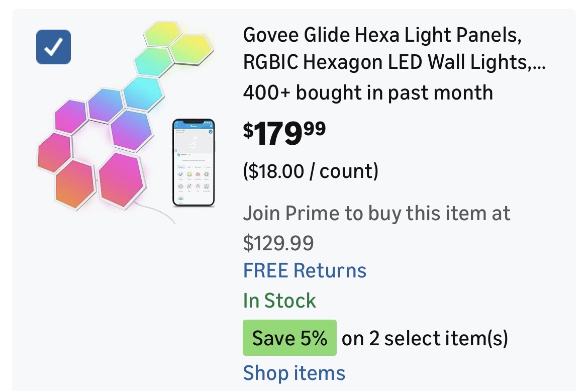
Task: Open the Shop items link
Action: pos(294,373)
